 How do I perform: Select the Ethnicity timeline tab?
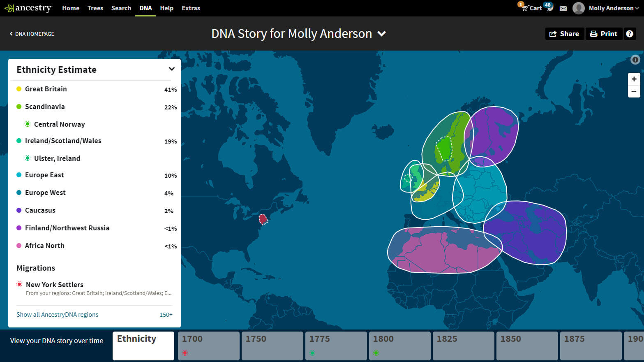coord(143,346)
